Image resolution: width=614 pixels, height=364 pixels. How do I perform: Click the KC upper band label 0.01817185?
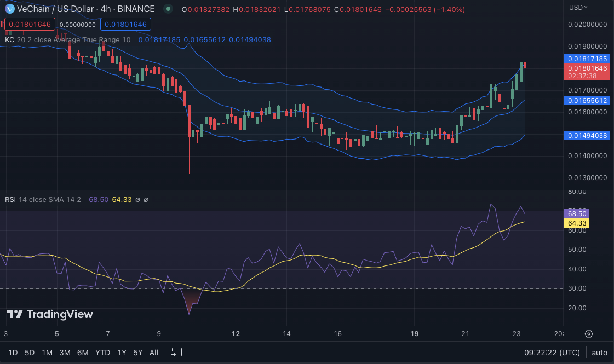pyautogui.click(x=587, y=59)
